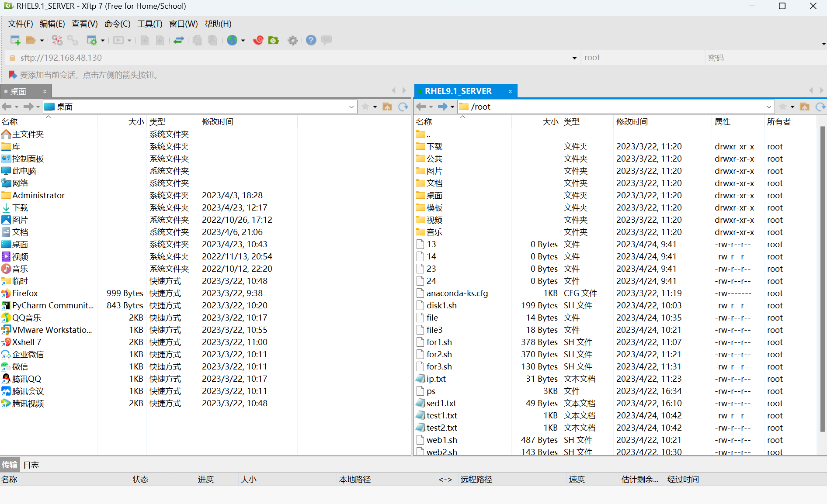Viewport: 827px width, 504px height.
Task: Open the local 桌面 path dropdown
Action: click(x=351, y=107)
